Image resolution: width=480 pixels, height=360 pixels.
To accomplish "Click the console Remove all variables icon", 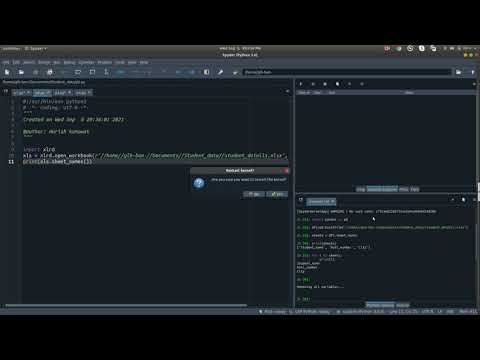I will click(463, 200).
